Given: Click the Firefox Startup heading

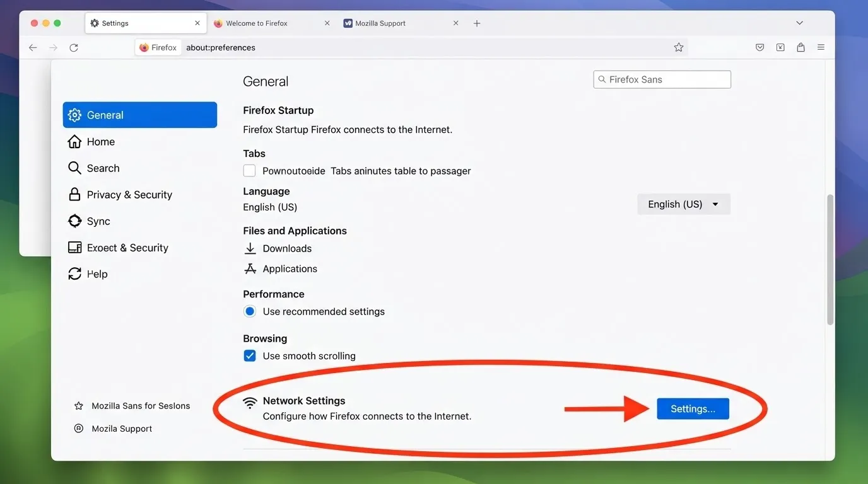Looking at the screenshot, I should pyautogui.click(x=278, y=110).
